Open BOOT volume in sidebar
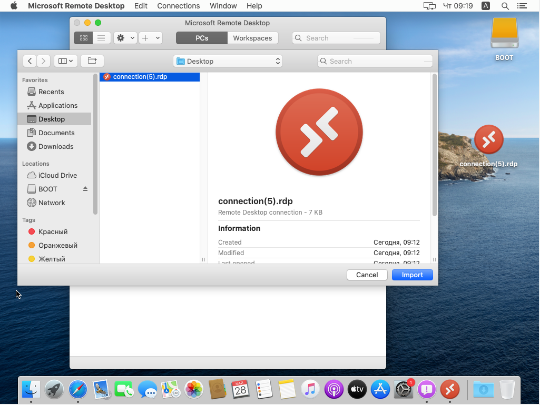This screenshot has height=405, width=540. pos(48,189)
